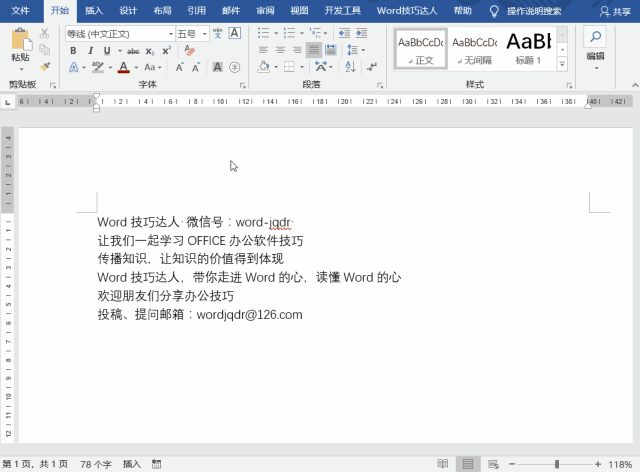Open the font name dropdown
The height and width of the screenshot is (472, 640).
point(171,34)
